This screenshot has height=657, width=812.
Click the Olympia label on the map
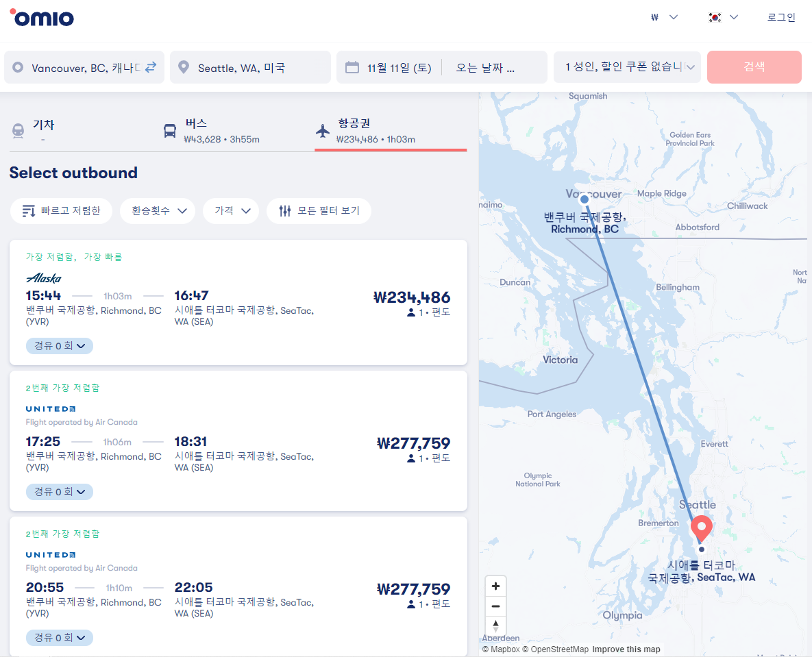622,615
